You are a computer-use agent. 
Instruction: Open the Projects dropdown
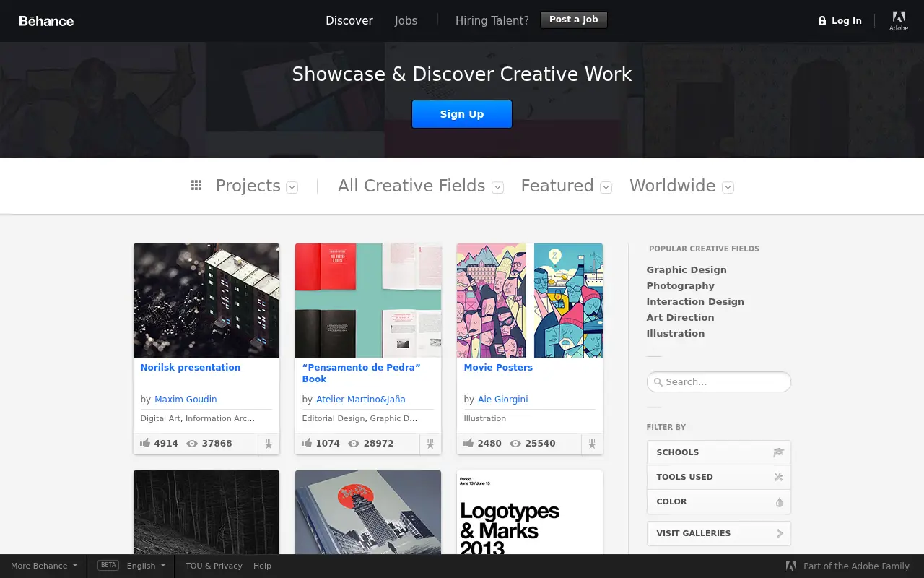coord(292,187)
